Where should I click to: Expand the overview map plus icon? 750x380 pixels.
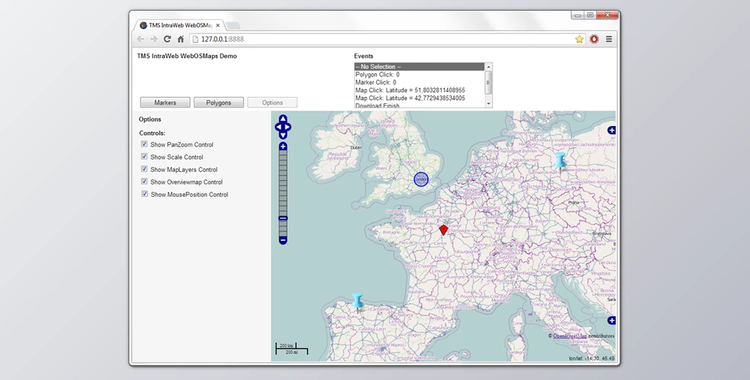(611, 320)
